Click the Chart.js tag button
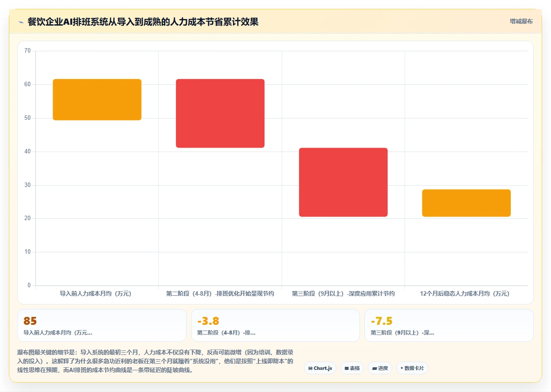This screenshot has height=392, width=551. click(320, 368)
